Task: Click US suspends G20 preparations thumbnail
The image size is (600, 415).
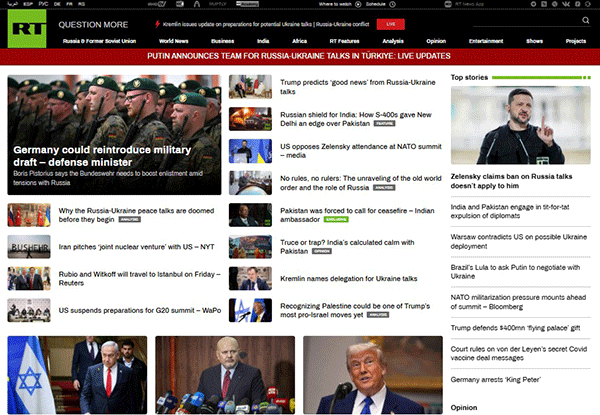Action: [x=29, y=310]
